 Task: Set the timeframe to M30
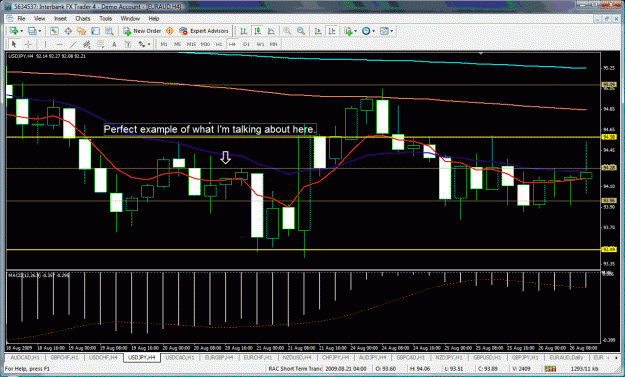[x=205, y=44]
